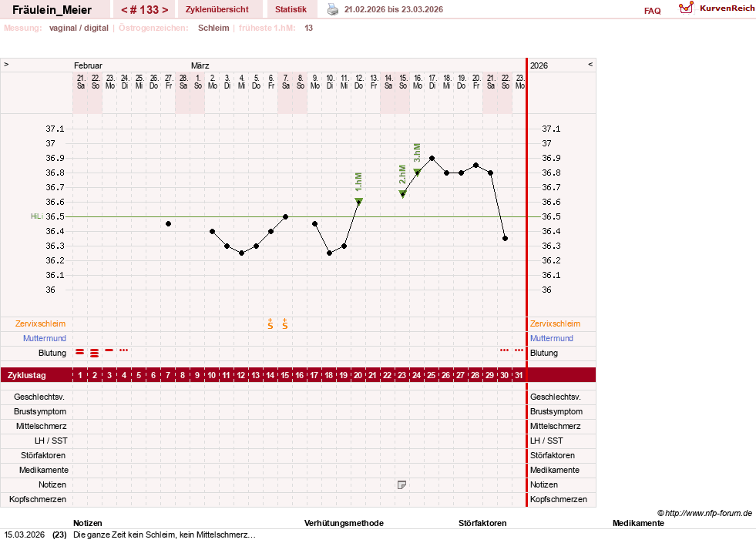Open the FAQ link
This screenshot has width=756, height=553.
(x=652, y=11)
